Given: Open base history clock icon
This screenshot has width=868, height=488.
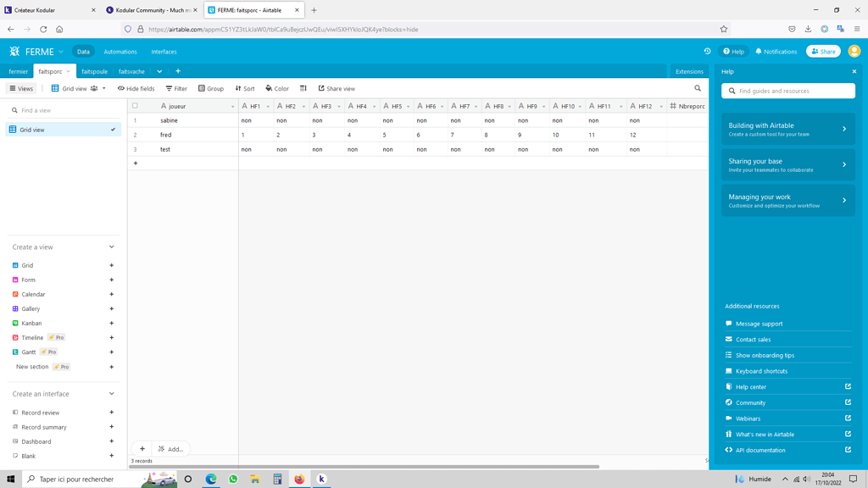Looking at the screenshot, I should 707,51.
